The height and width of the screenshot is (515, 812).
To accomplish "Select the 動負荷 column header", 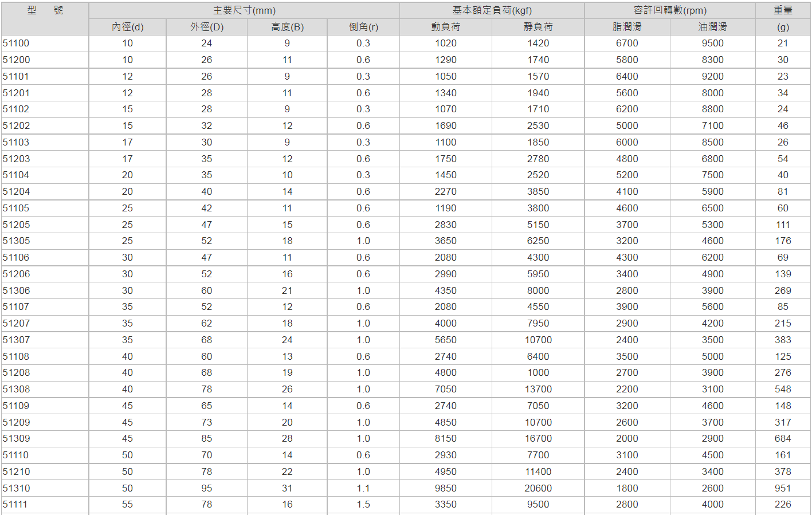I will point(445,27).
